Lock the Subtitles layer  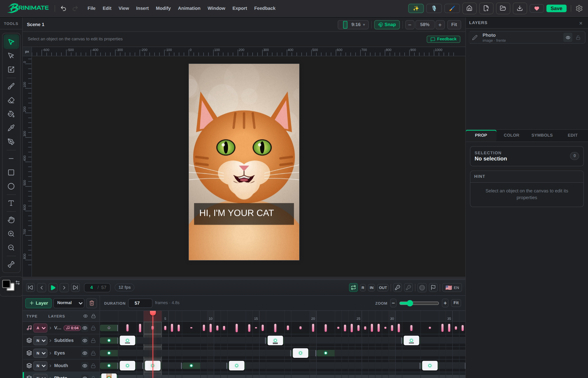click(x=93, y=340)
